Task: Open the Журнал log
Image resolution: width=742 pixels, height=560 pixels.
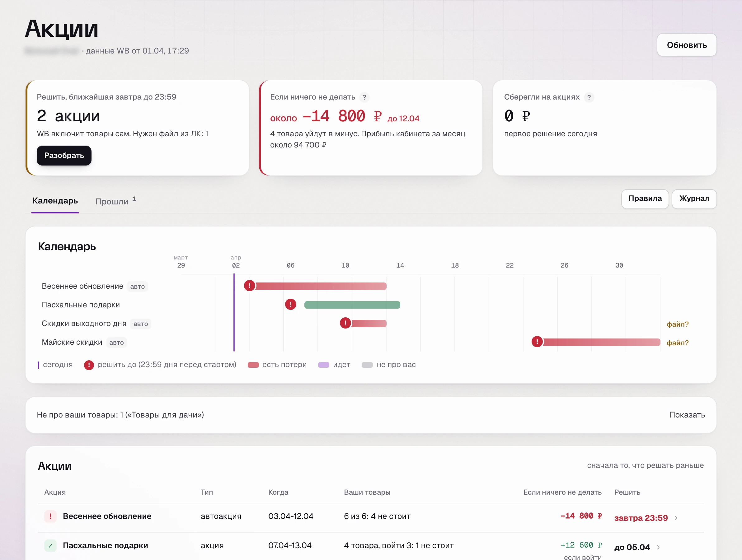Action: 694,199
